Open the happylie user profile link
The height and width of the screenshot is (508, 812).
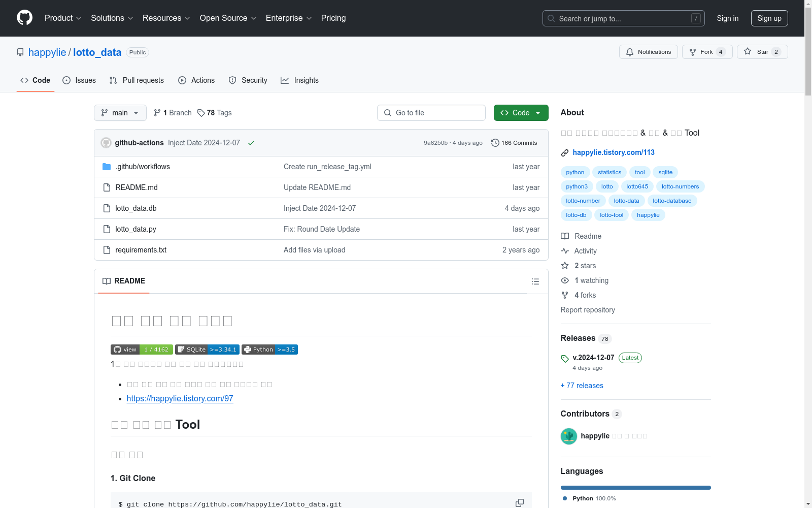(x=47, y=52)
